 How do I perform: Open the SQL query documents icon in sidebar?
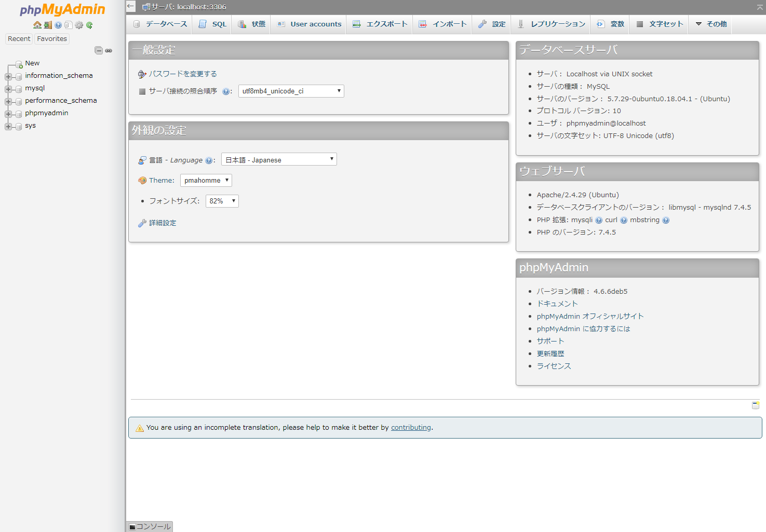coord(68,25)
